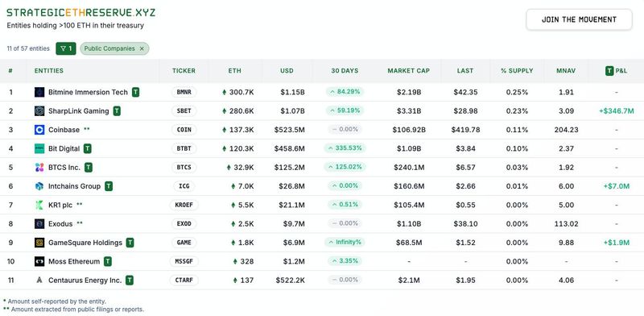Select the Exodus entity row

[x=322, y=224]
